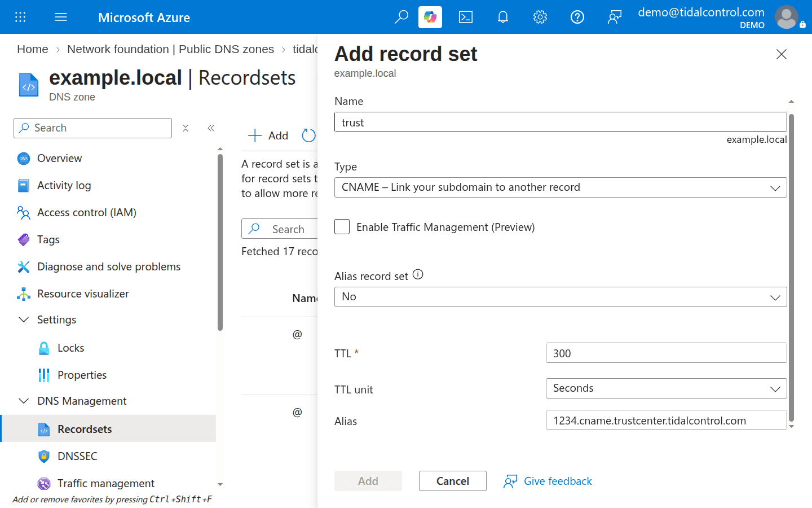Screen dimensions: 812x508
Task: Click Add in the recordsets toolbar
Action: pos(268,135)
